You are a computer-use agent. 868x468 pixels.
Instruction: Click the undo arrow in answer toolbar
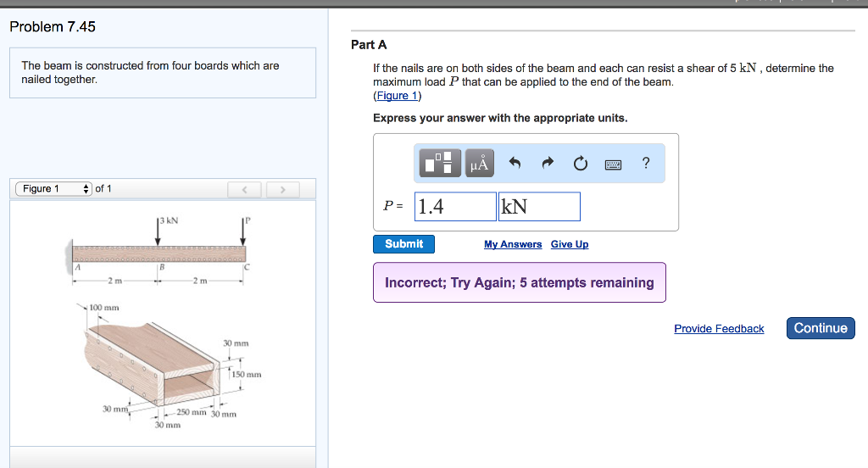point(514,164)
